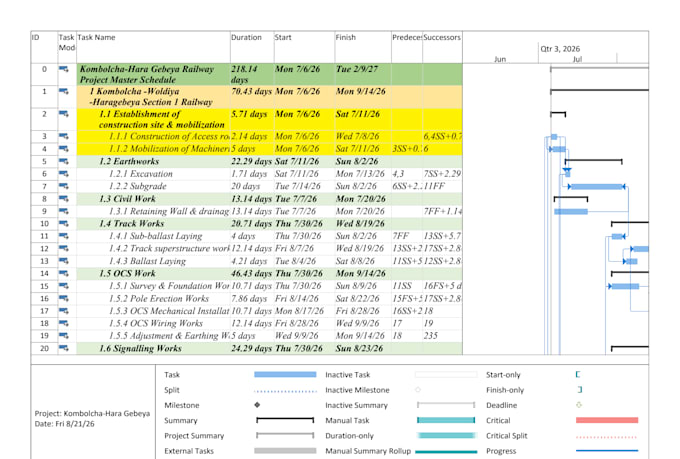Click the Subgrade Gantt bar
Viewport: 680px width, 459px height.
[x=598, y=187]
